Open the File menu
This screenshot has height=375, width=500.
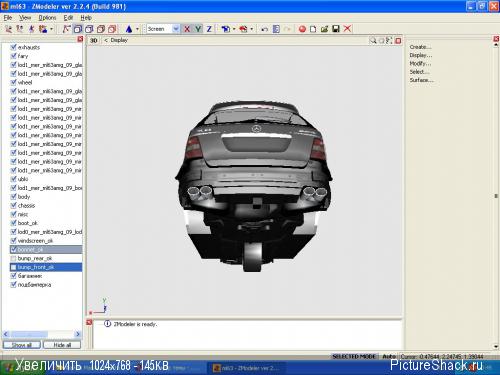click(8, 18)
